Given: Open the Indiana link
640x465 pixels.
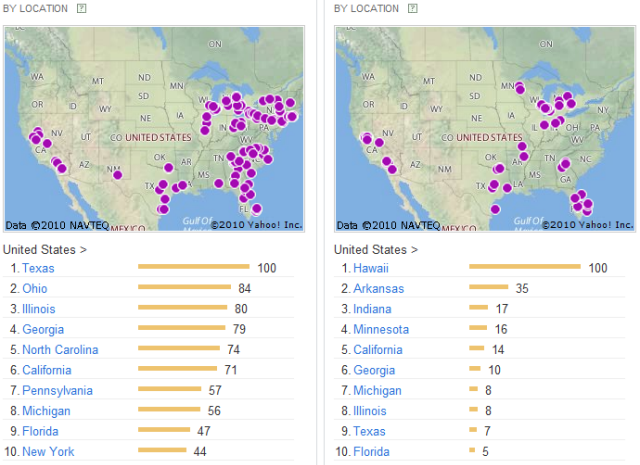Looking at the screenshot, I should (x=372, y=309).
